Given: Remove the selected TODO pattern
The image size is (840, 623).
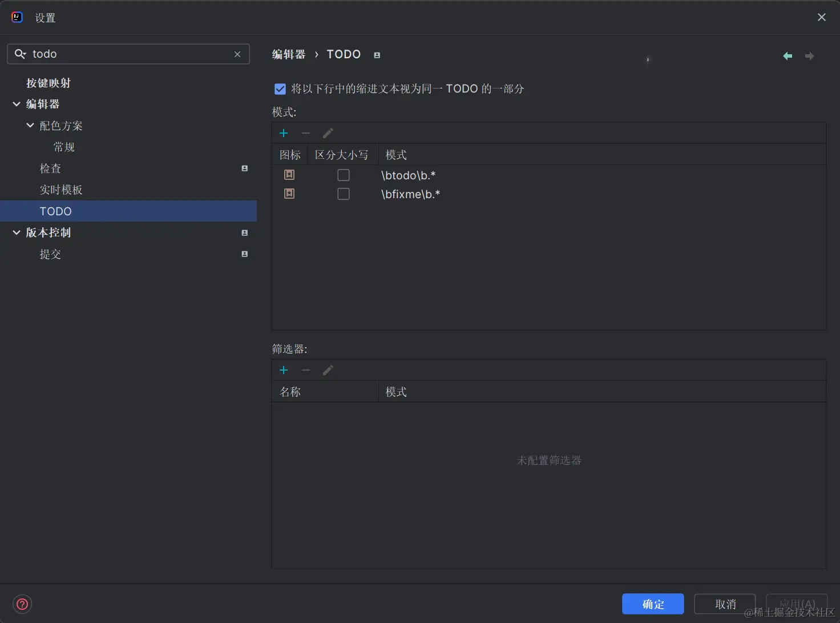Looking at the screenshot, I should click(x=306, y=133).
